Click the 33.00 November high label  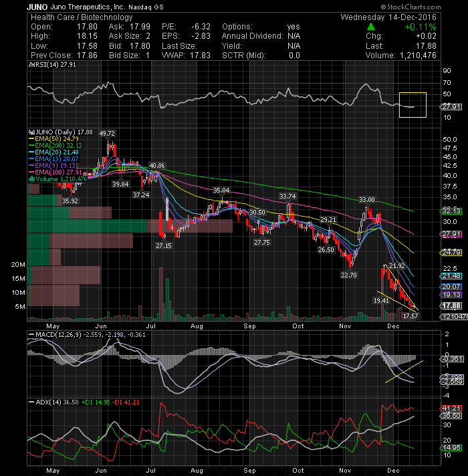(367, 200)
